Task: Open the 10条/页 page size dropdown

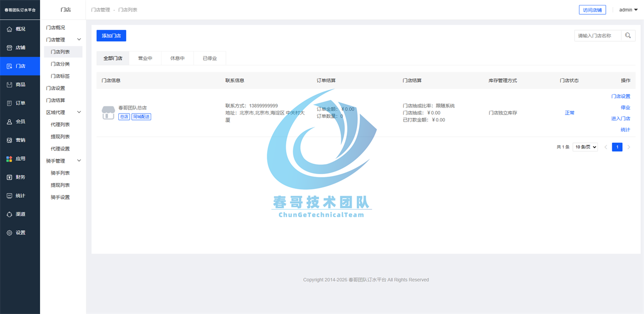Action: (585, 147)
